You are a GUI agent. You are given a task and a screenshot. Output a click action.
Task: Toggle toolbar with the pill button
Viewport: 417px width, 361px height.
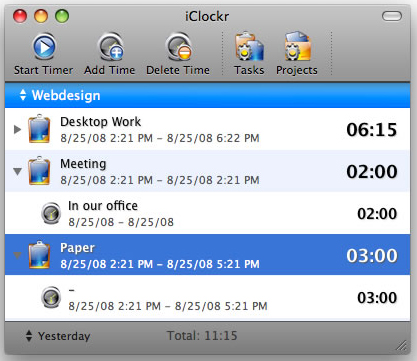[x=392, y=16]
